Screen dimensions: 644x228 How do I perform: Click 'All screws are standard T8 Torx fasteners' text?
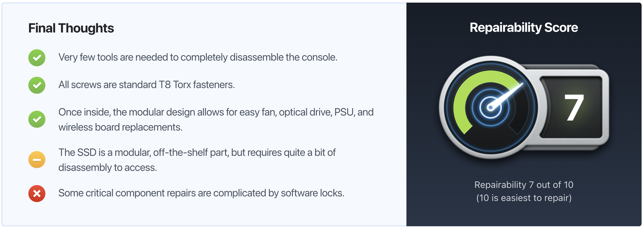pyautogui.click(x=147, y=85)
